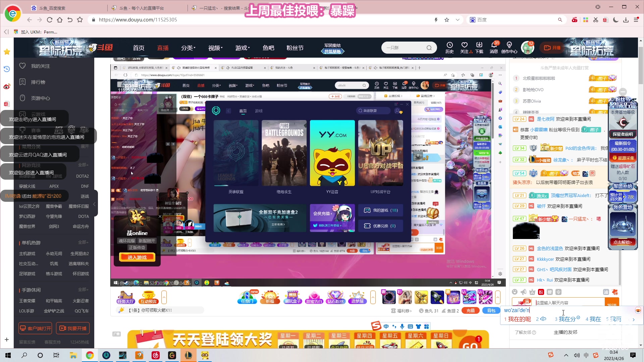Click the 下载 download icon in navbar
Viewport: 644px width, 362px height.
[x=479, y=47]
